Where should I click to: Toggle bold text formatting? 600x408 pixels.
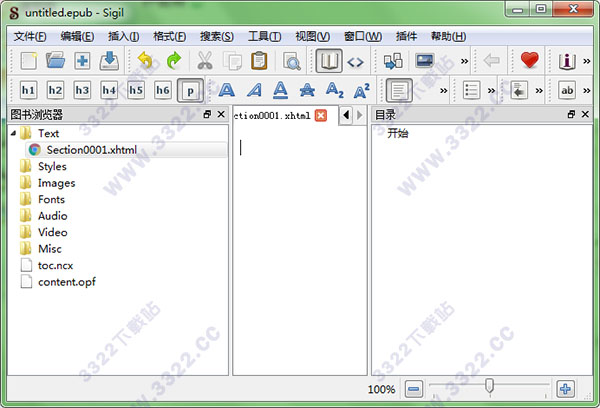pyautogui.click(x=227, y=90)
